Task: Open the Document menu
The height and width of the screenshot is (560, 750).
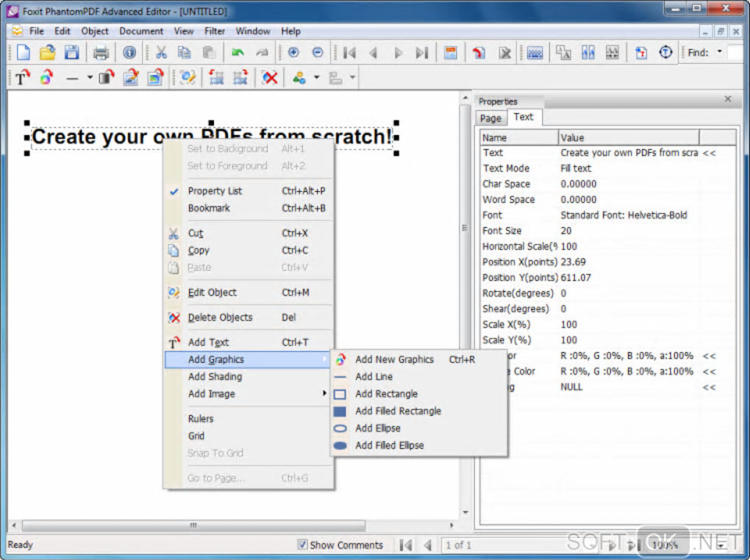Action: pyautogui.click(x=141, y=31)
